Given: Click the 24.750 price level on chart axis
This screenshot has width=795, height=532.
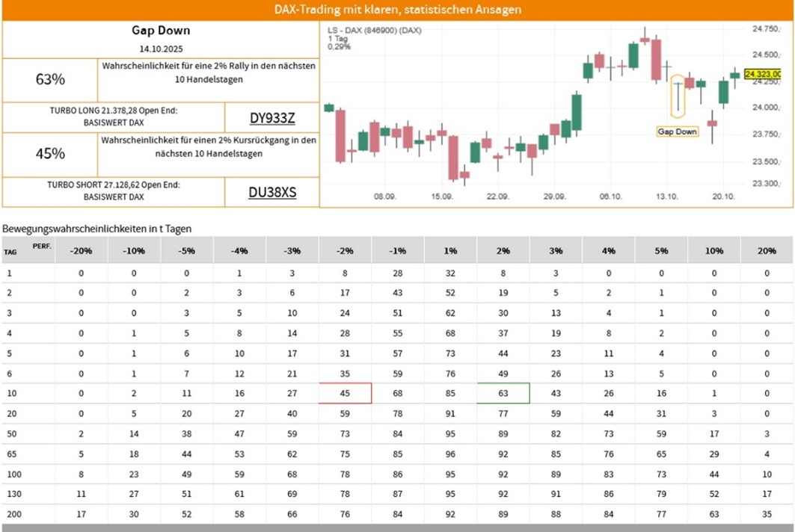Looking at the screenshot, I should click(x=766, y=28).
